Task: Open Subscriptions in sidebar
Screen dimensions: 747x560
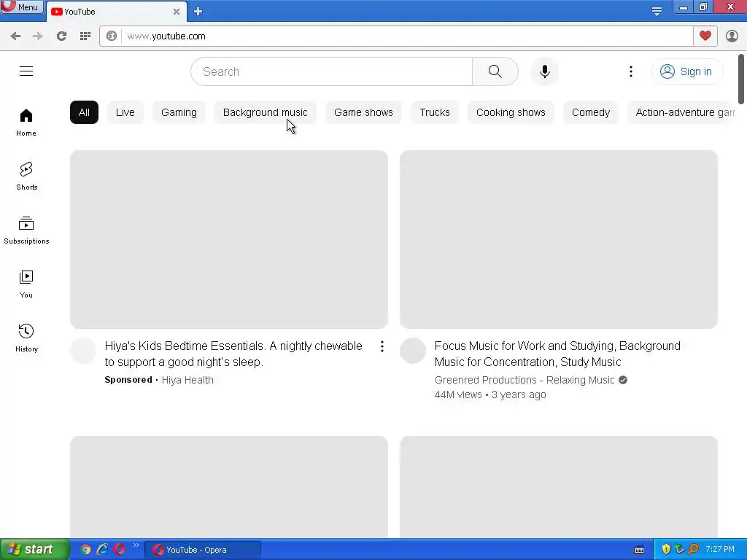Action: (26, 230)
